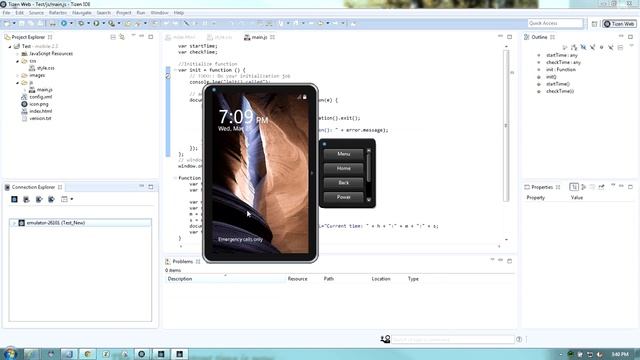This screenshot has height=360, width=640.
Task: Toggle Hide Non-Public Members in Outline toolbar
Action: point(602,47)
